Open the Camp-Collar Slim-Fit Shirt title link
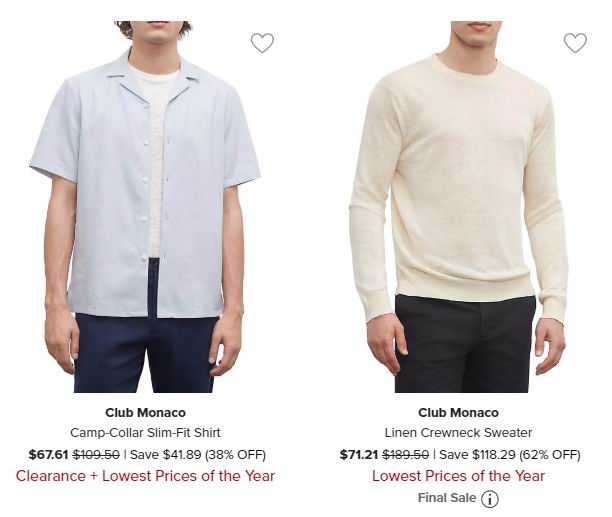The width and height of the screenshot is (612, 517). pyautogui.click(x=145, y=433)
